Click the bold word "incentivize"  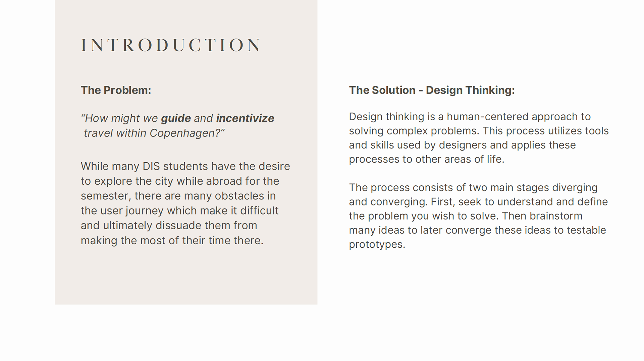point(245,118)
